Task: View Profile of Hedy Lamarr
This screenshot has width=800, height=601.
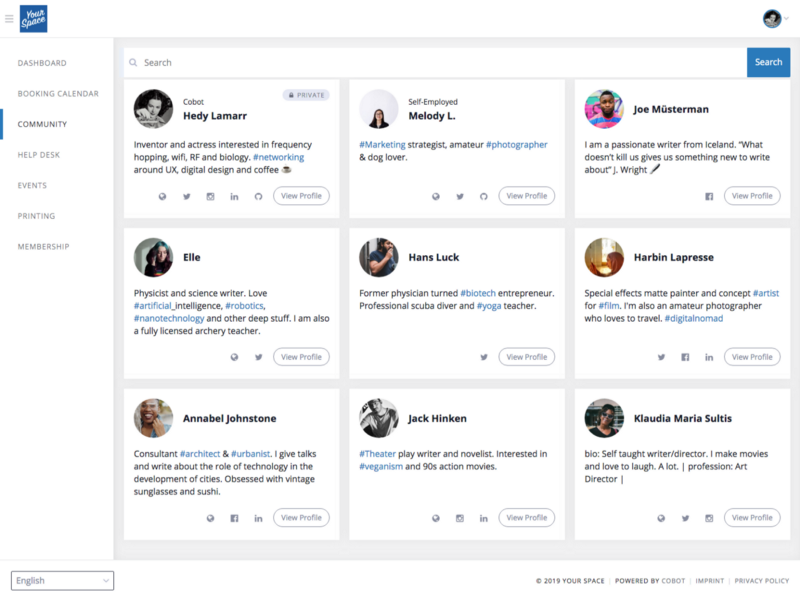Action: pyautogui.click(x=301, y=196)
